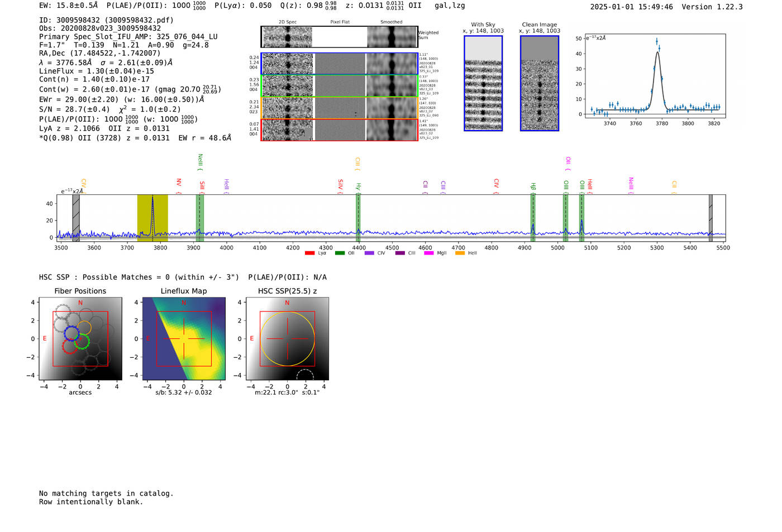Select the Weighted Sum 2D spectrum strip
The height and width of the screenshot is (532, 782).
tap(339, 37)
